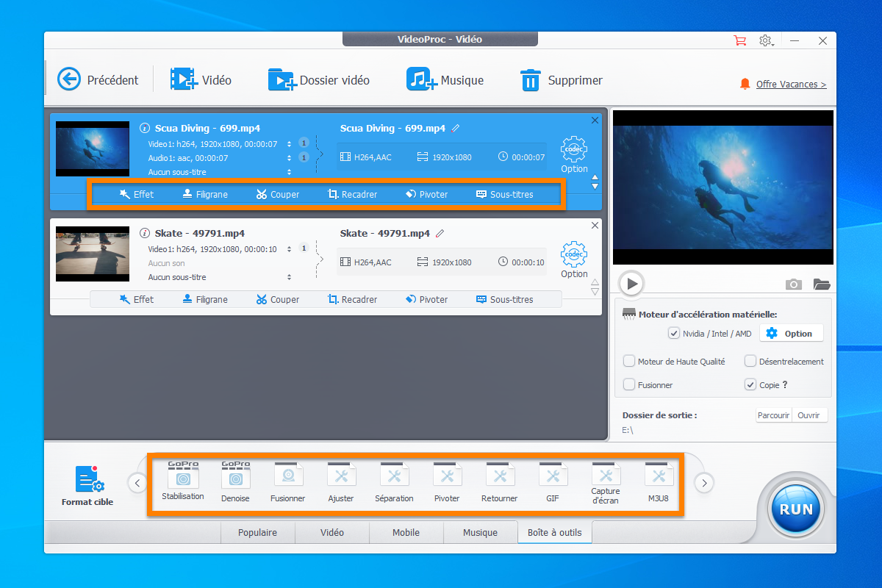
Task: Enable Désentrelacement checkbox
Action: click(x=750, y=361)
